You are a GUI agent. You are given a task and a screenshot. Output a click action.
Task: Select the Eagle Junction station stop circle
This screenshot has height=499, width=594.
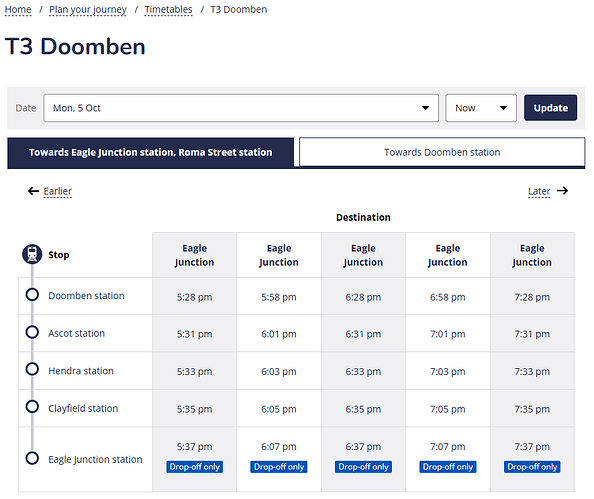click(x=32, y=458)
